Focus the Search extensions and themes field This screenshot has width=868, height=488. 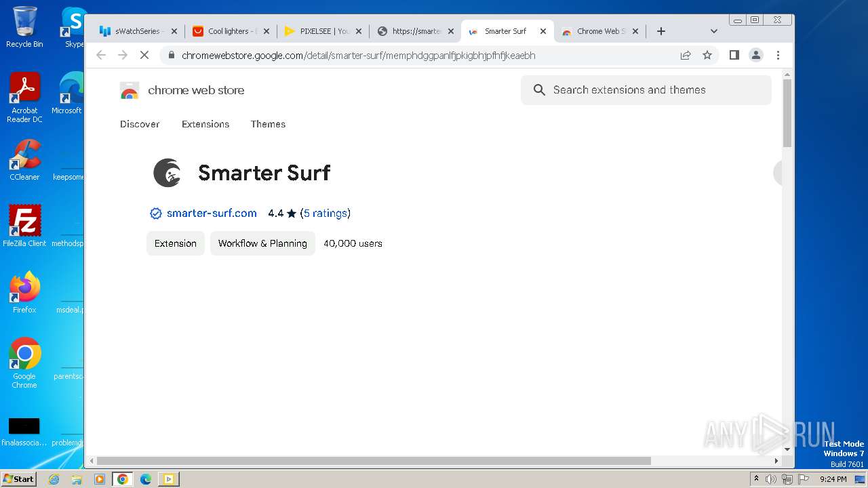[x=646, y=90]
